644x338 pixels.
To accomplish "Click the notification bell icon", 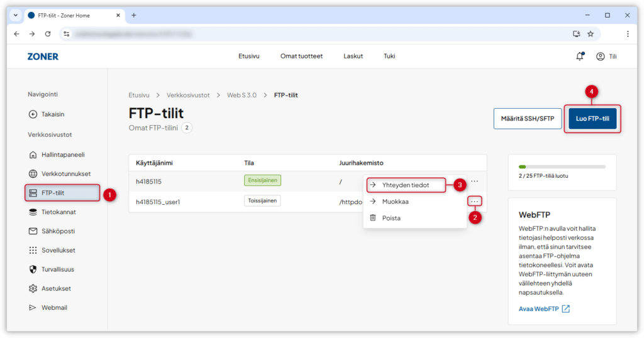I will pos(579,57).
